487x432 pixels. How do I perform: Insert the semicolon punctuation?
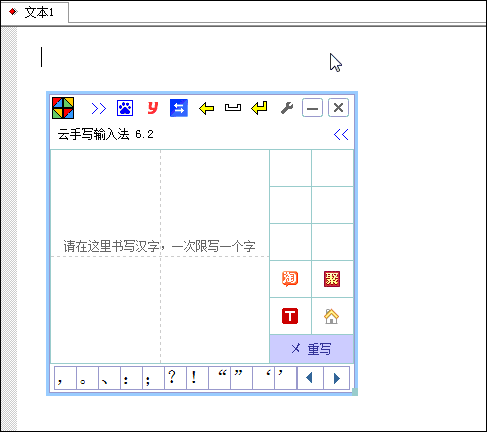pyautogui.click(x=153, y=378)
